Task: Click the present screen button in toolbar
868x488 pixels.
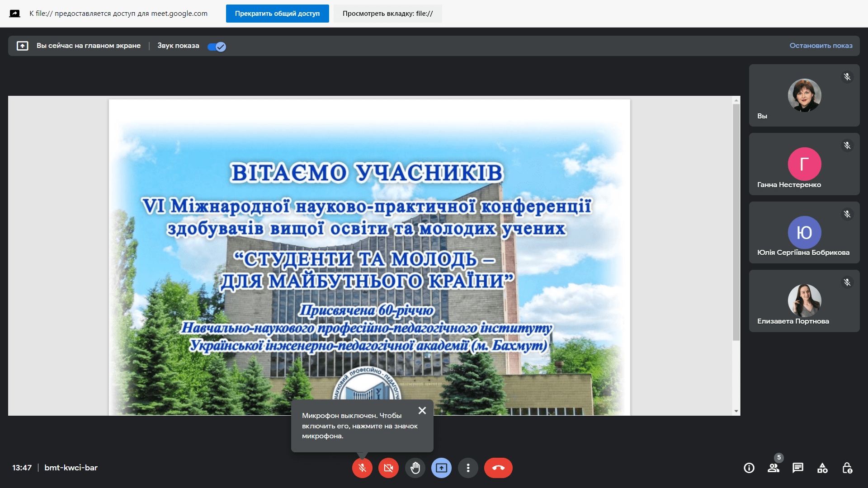Action: (442, 468)
